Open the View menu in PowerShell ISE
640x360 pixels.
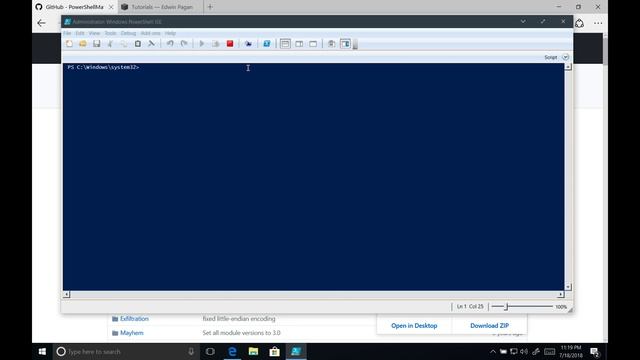pyautogui.click(x=94, y=33)
